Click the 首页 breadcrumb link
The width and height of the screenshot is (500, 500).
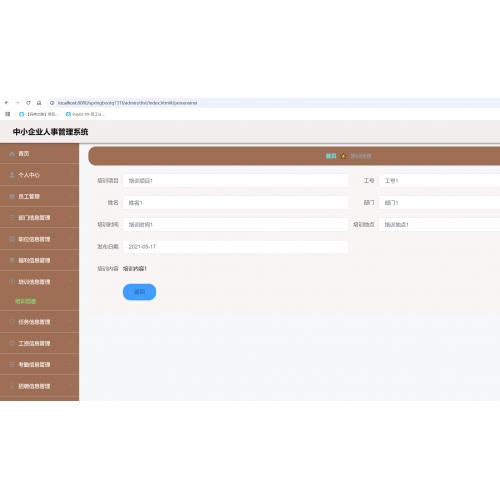[x=331, y=156]
